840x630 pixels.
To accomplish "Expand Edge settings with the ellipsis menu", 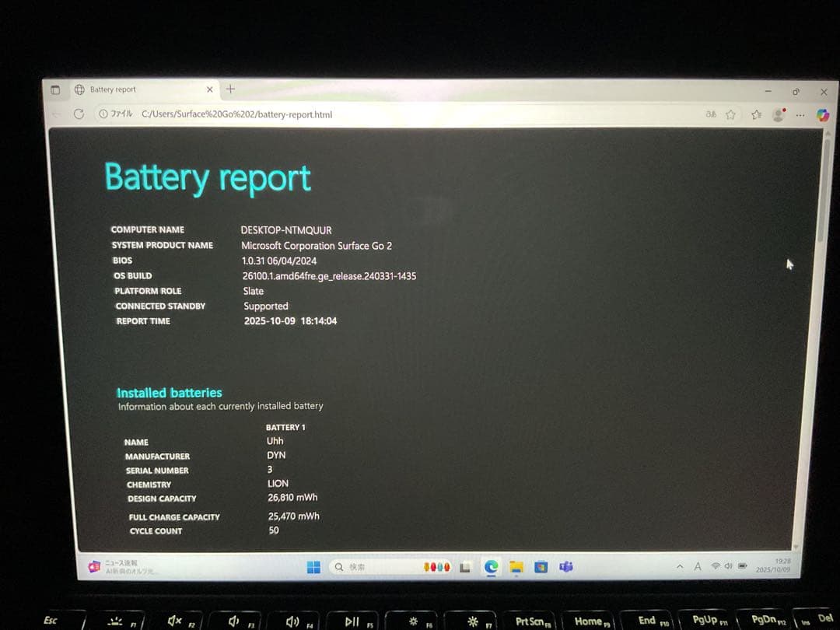I will pos(800,114).
